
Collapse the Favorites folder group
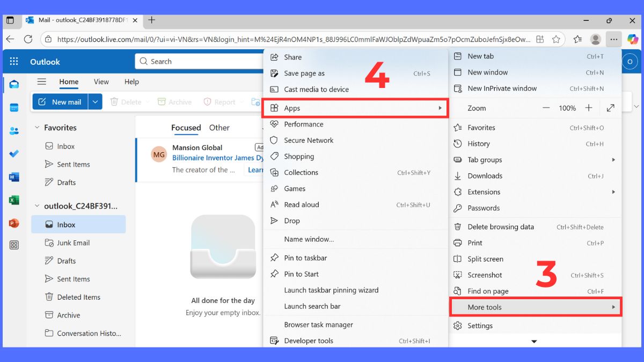tap(37, 128)
